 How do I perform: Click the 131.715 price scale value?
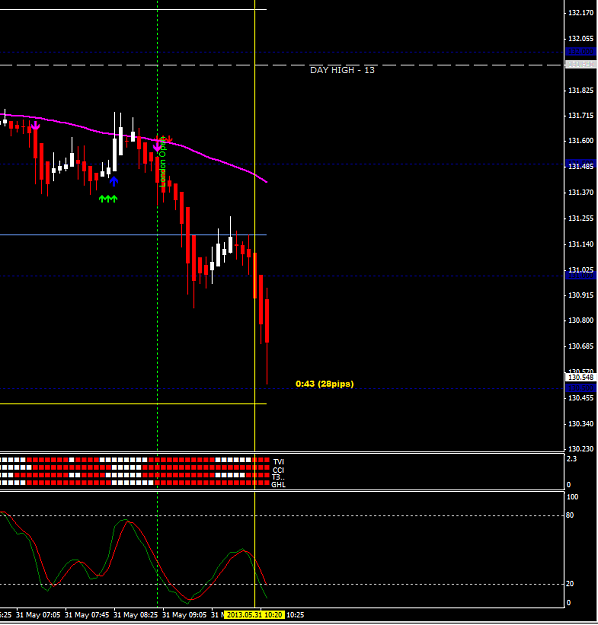point(581,116)
